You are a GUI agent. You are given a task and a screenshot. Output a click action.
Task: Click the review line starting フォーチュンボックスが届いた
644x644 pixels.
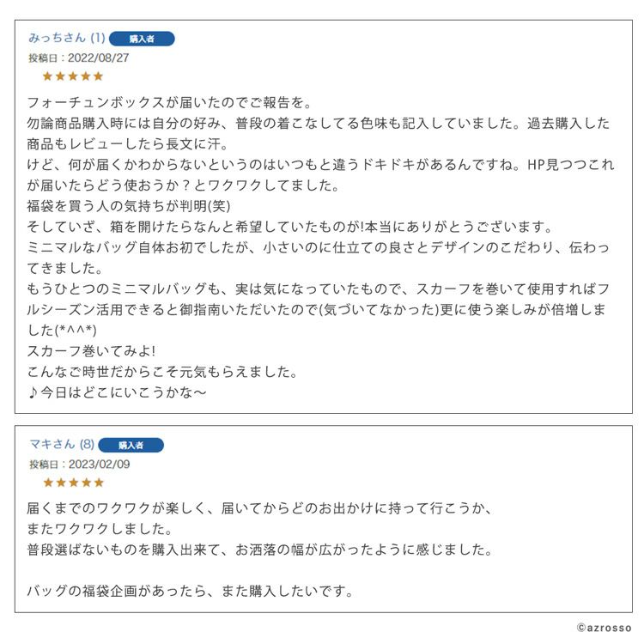coord(170,103)
